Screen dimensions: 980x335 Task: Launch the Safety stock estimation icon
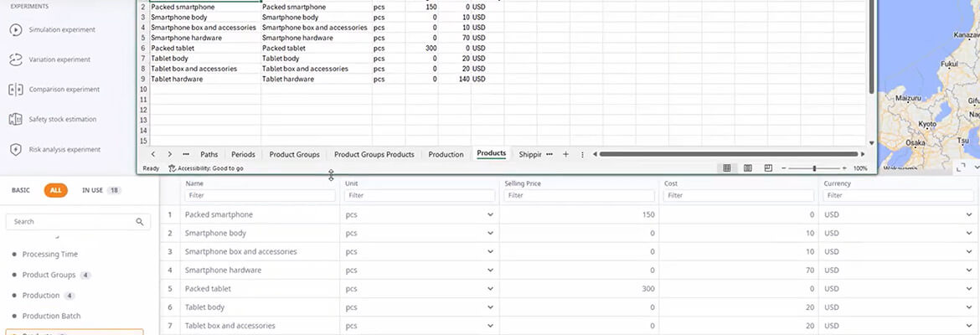click(15, 120)
